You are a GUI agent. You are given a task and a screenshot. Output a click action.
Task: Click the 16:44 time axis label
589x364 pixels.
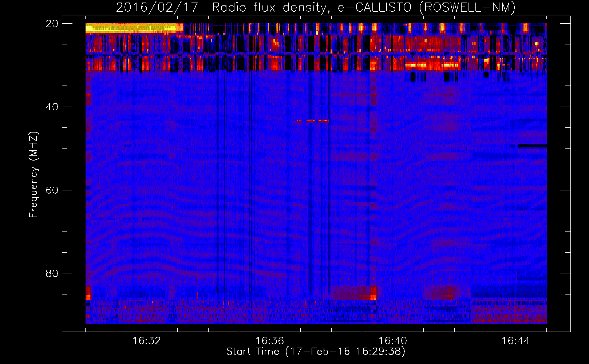point(516,341)
